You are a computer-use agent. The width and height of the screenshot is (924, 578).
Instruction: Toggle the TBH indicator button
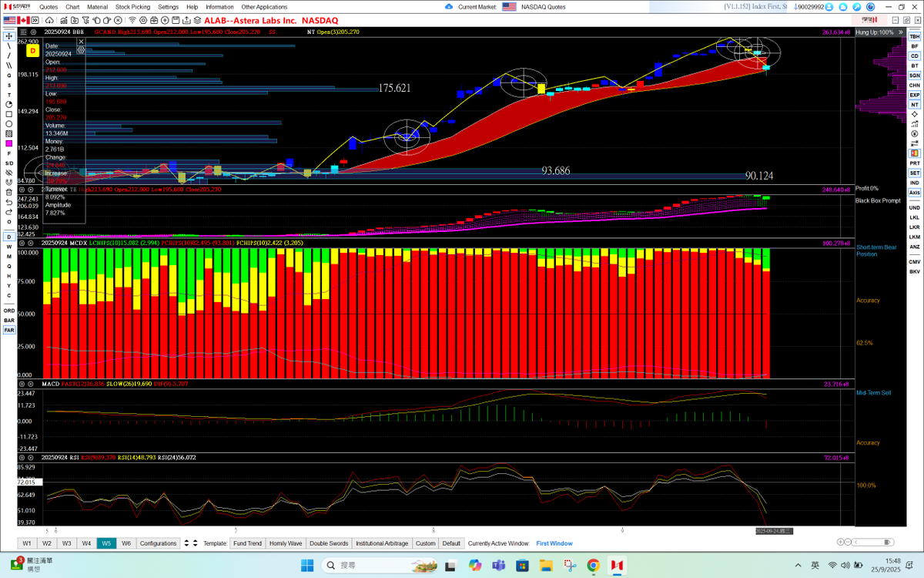(x=914, y=36)
